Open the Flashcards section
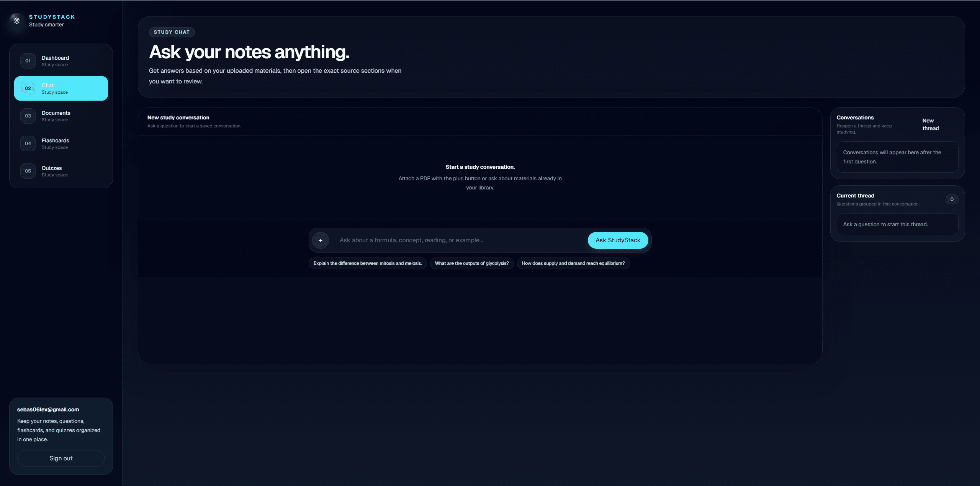 [61, 144]
